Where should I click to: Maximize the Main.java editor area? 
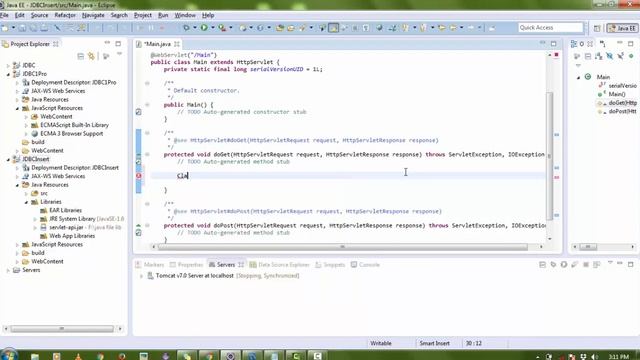click(553, 43)
